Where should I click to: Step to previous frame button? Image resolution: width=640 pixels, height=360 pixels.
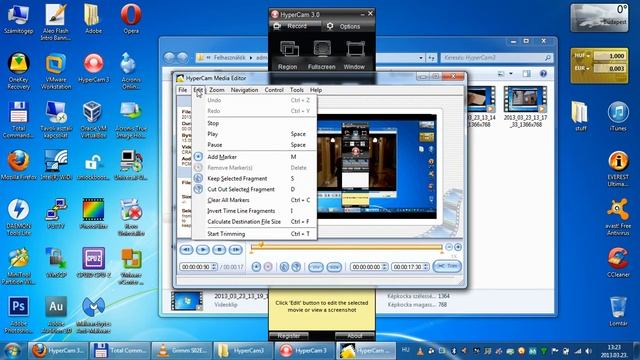pos(186,250)
